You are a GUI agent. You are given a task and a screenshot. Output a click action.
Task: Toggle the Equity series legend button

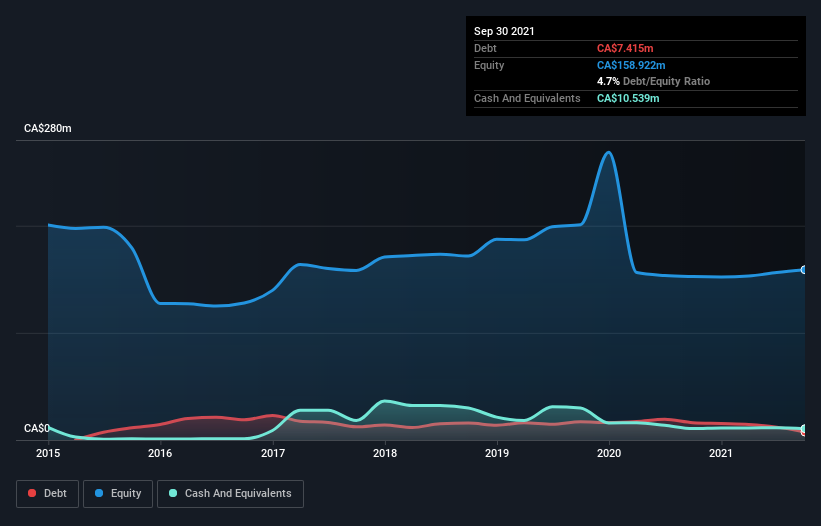[x=118, y=494]
